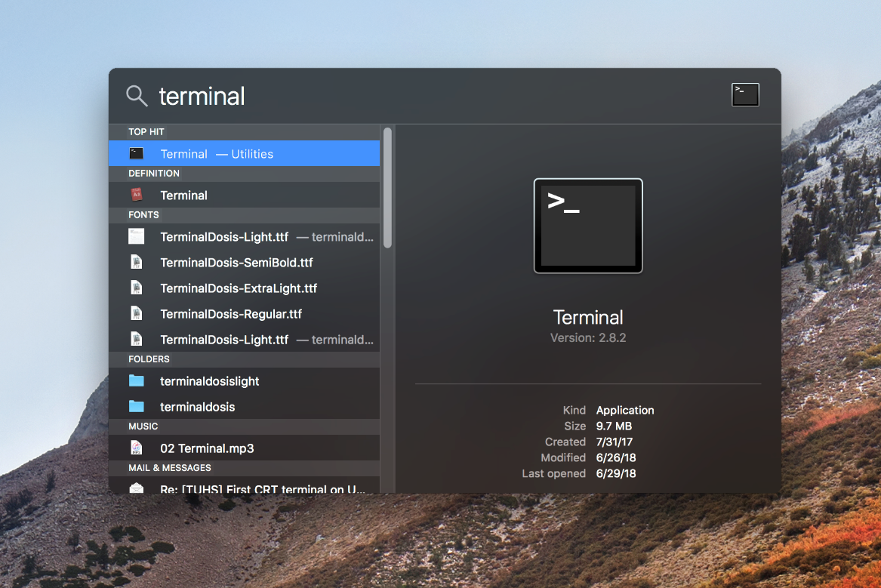Click the audio file icon beside 02 Terminal.mp3
The height and width of the screenshot is (588, 881).
pos(137,448)
